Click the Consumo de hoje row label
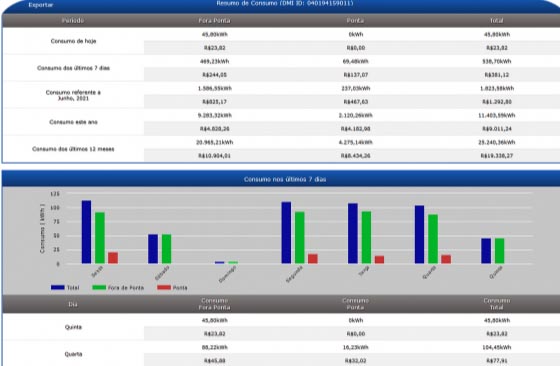 click(73, 41)
